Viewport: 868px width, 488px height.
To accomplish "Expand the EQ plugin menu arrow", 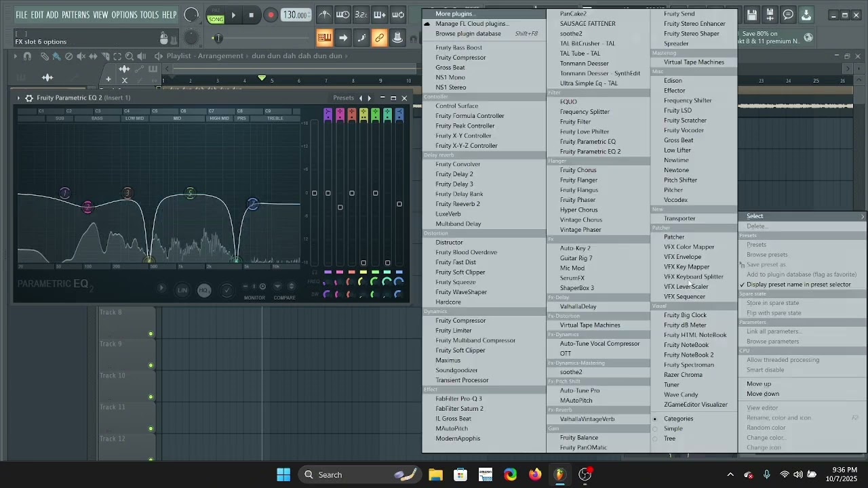I will pyautogui.click(x=18, y=98).
